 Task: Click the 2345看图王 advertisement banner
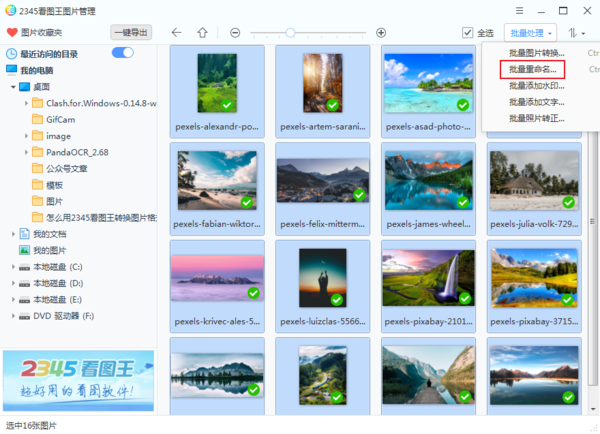tap(78, 379)
